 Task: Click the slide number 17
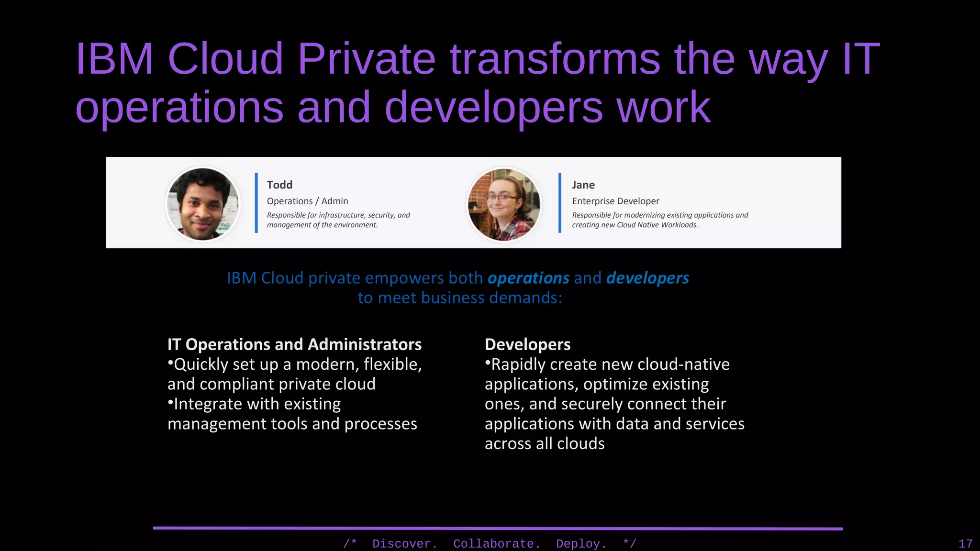tap(965, 544)
